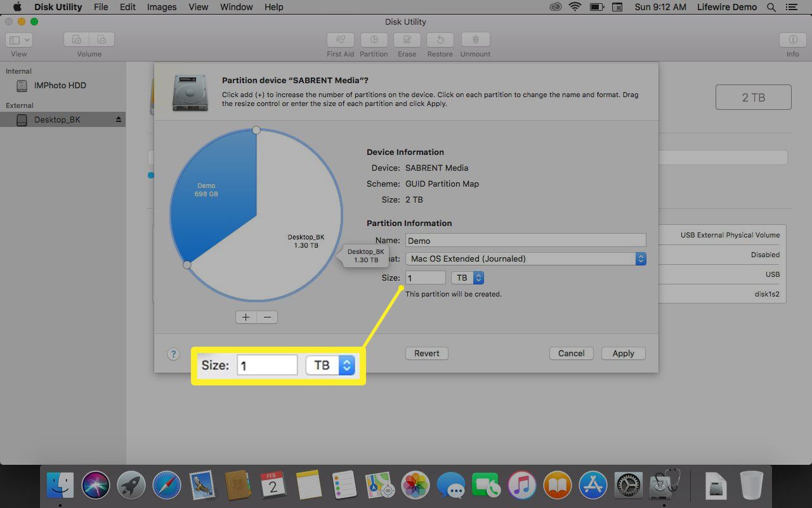Click the Wi-Fi status icon
The image size is (812, 508).
click(x=575, y=7)
